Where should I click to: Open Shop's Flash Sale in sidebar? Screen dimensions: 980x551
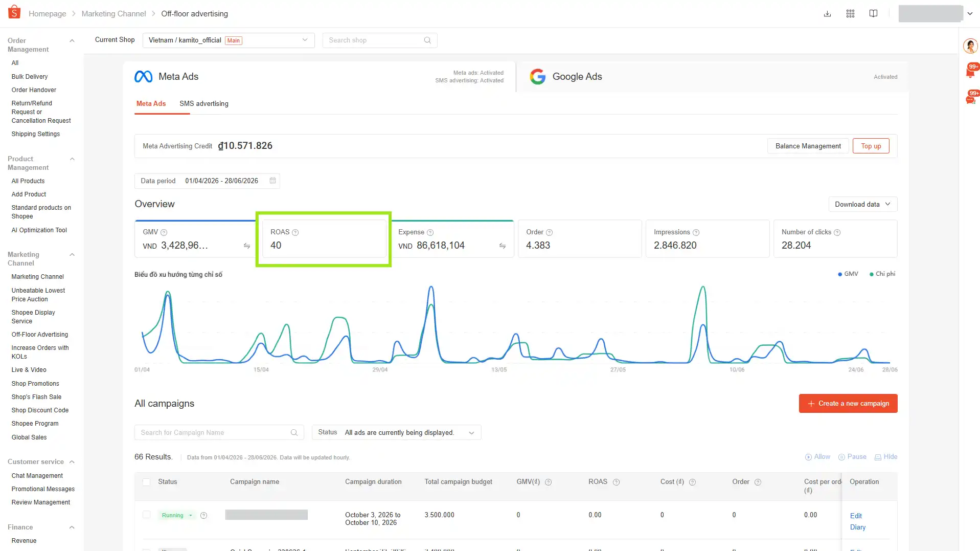coord(36,397)
